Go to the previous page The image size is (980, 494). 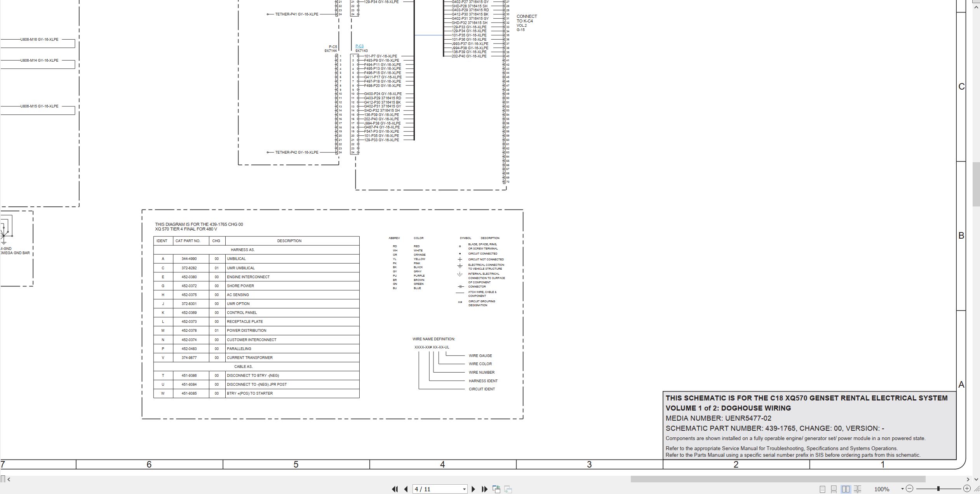pyautogui.click(x=406, y=489)
